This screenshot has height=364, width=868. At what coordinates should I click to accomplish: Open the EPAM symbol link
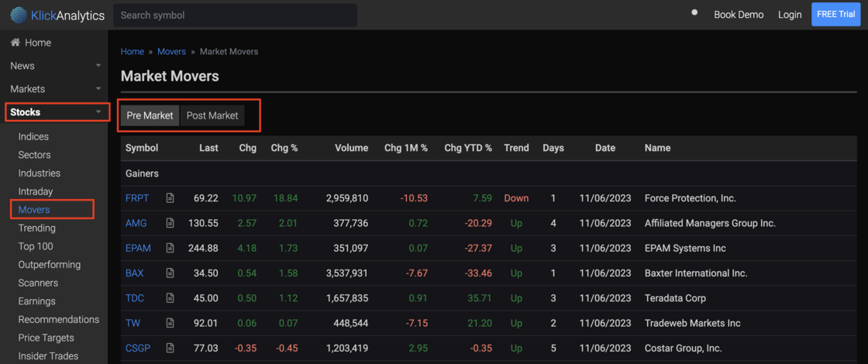pos(139,249)
